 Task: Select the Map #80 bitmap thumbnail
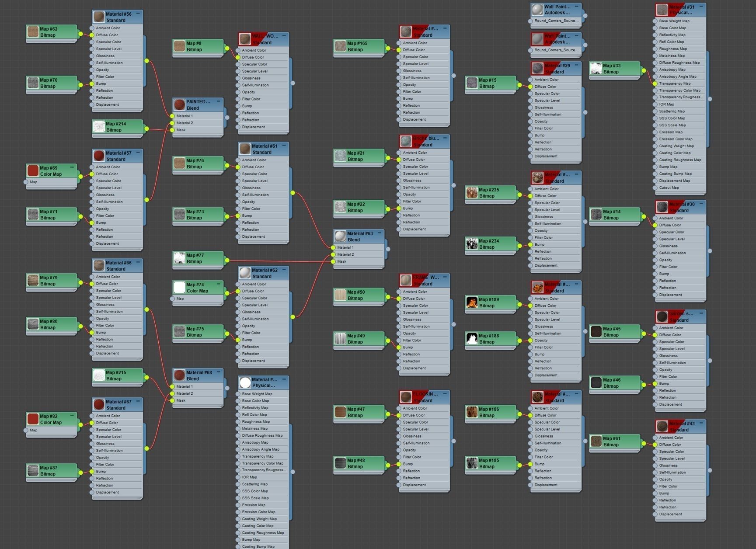[33, 324]
